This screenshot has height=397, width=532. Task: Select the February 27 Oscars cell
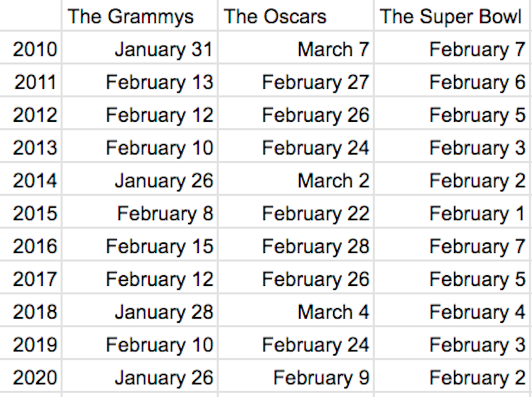315,82
